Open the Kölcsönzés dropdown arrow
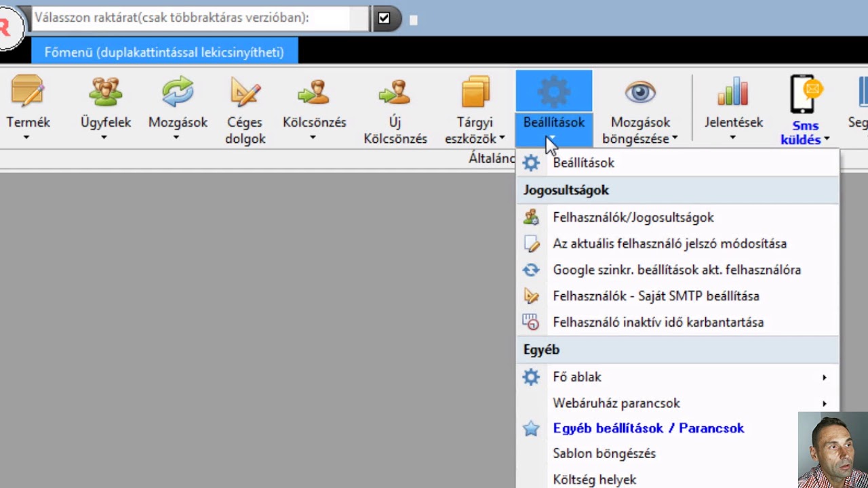Image resolution: width=868 pixels, height=488 pixels. pos(313,138)
